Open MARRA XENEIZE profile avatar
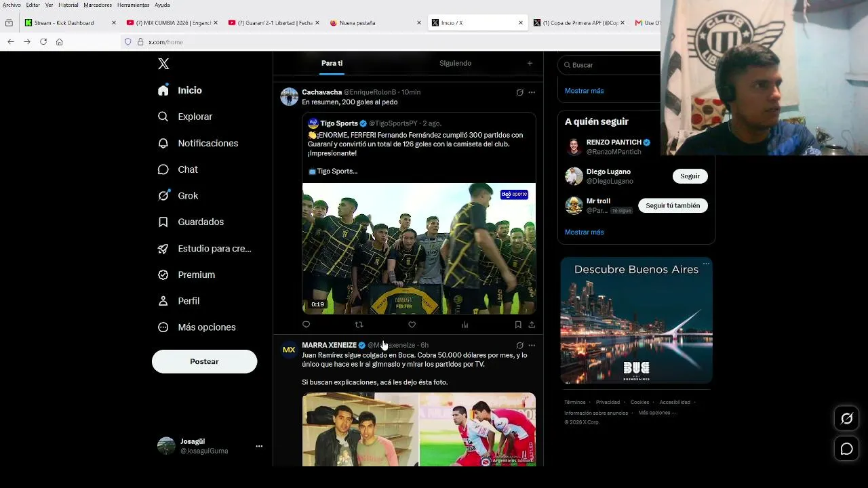The height and width of the screenshot is (488, 868). point(289,350)
